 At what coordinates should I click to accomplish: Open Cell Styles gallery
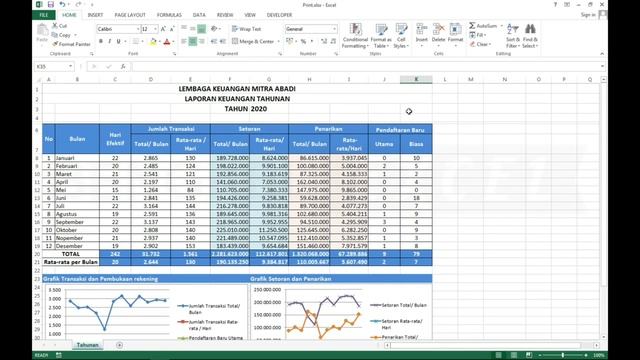[401, 36]
